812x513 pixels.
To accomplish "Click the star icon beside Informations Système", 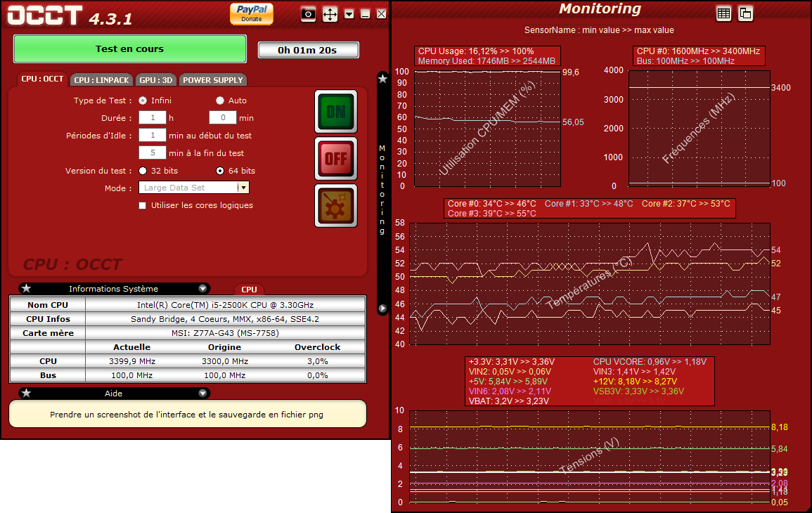I will [26, 289].
